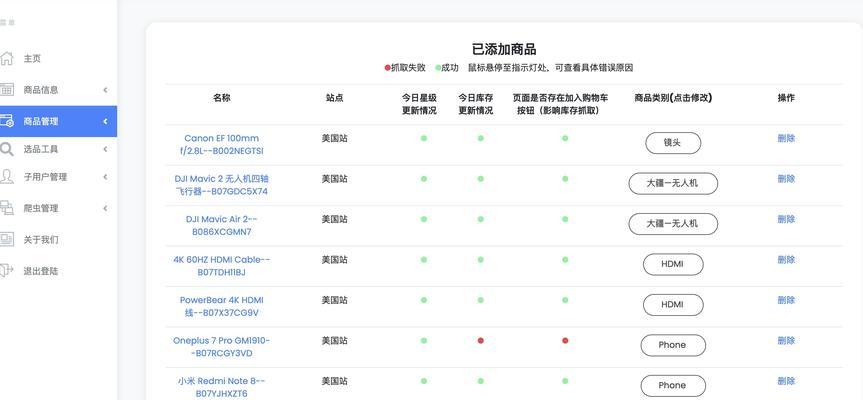Click the 站点 column header
The width and height of the screenshot is (863, 400).
tap(335, 98)
